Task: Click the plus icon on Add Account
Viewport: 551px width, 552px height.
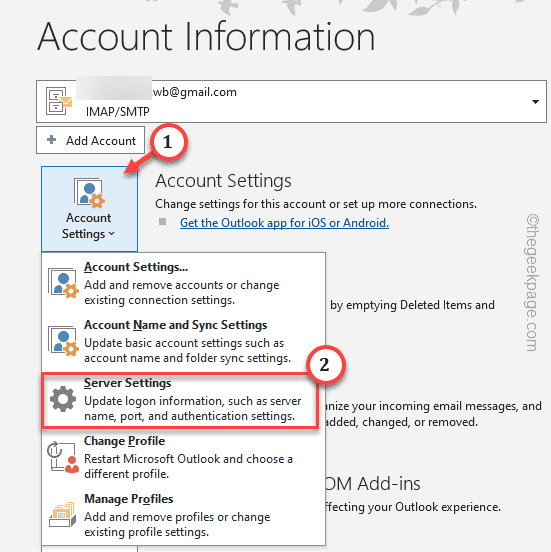Action: point(51,140)
